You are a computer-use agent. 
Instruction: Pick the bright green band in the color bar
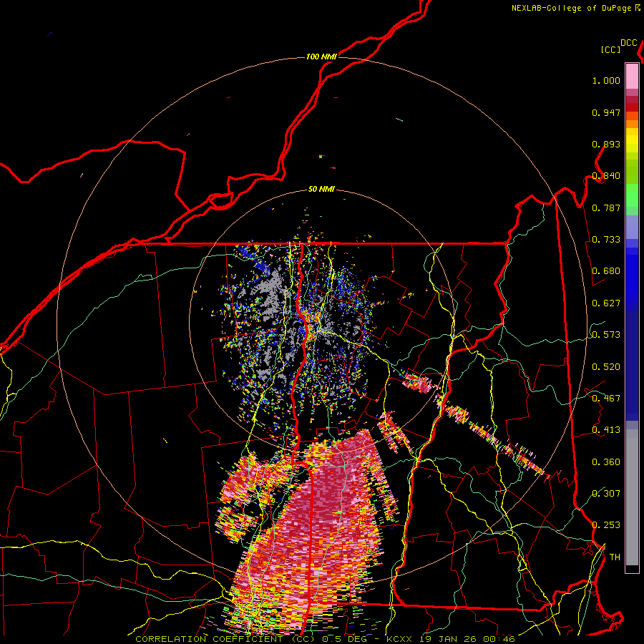pyautogui.click(x=632, y=195)
